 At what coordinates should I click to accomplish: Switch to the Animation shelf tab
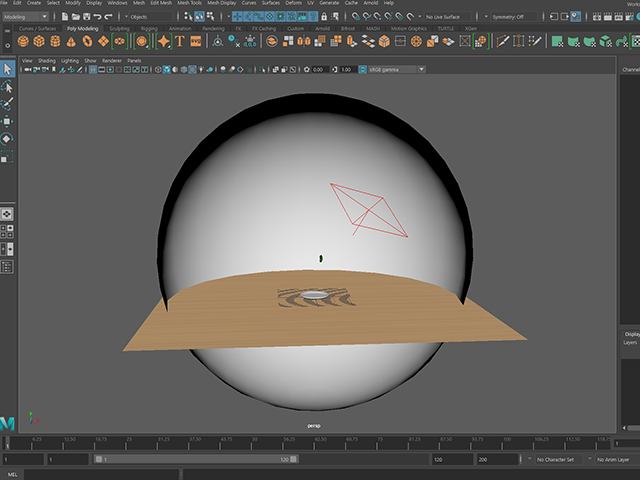(180, 29)
